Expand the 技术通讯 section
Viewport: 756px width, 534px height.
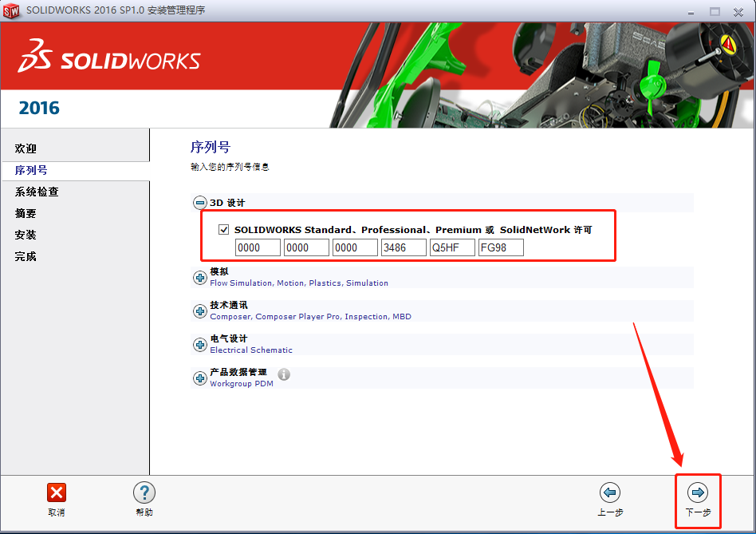point(199,311)
